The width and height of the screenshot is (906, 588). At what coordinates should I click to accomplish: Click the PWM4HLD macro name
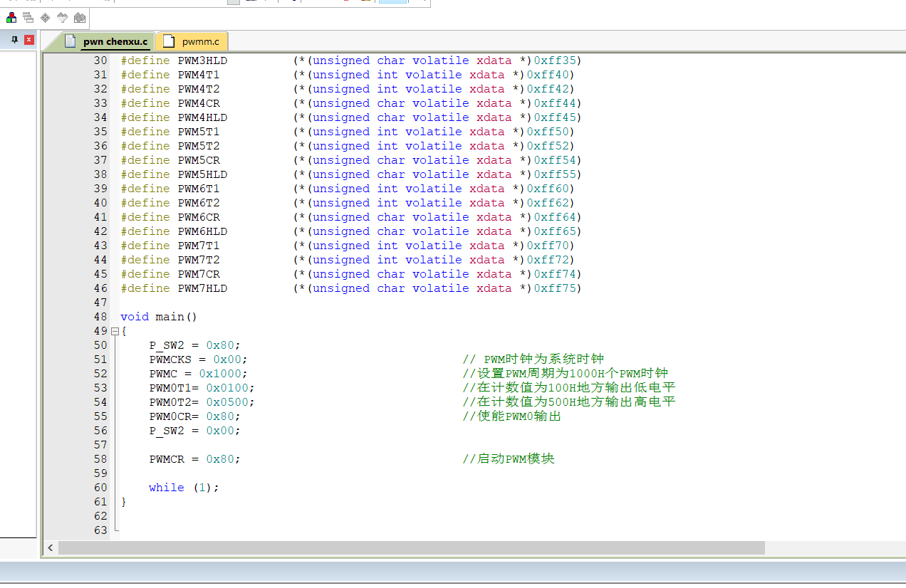202,117
